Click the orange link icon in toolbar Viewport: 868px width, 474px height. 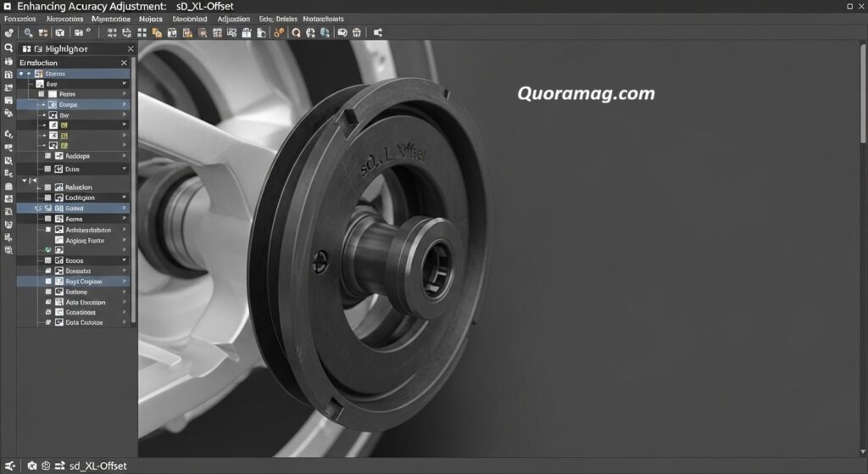tap(279, 32)
